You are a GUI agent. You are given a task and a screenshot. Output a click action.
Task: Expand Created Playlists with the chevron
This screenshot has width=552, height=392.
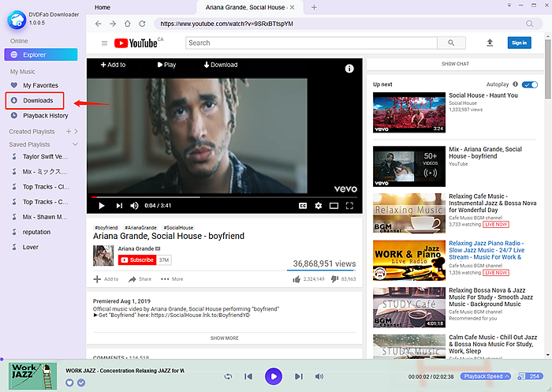(76, 132)
